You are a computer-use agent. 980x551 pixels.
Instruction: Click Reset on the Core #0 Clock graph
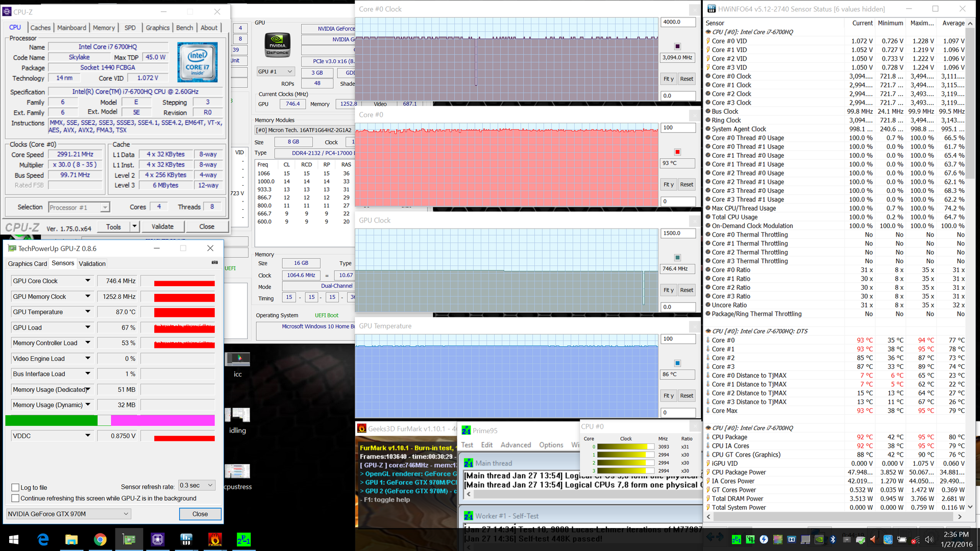pyautogui.click(x=687, y=79)
